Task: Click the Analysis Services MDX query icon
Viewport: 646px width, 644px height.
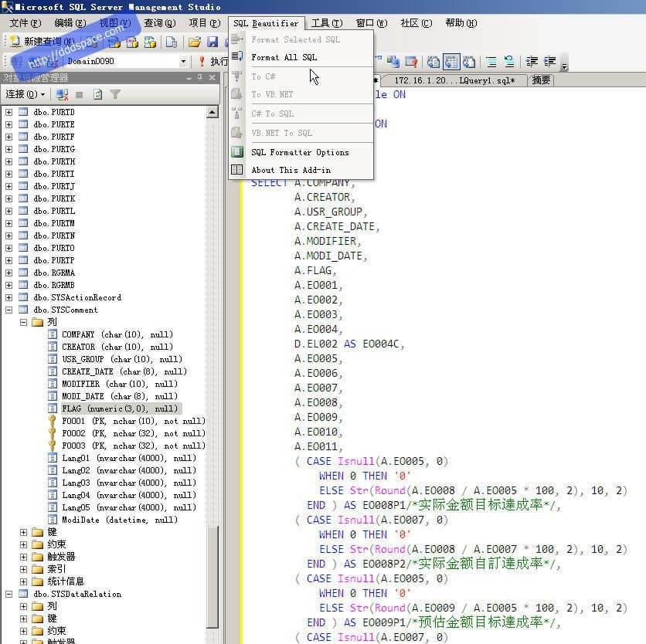Action: click(114, 42)
